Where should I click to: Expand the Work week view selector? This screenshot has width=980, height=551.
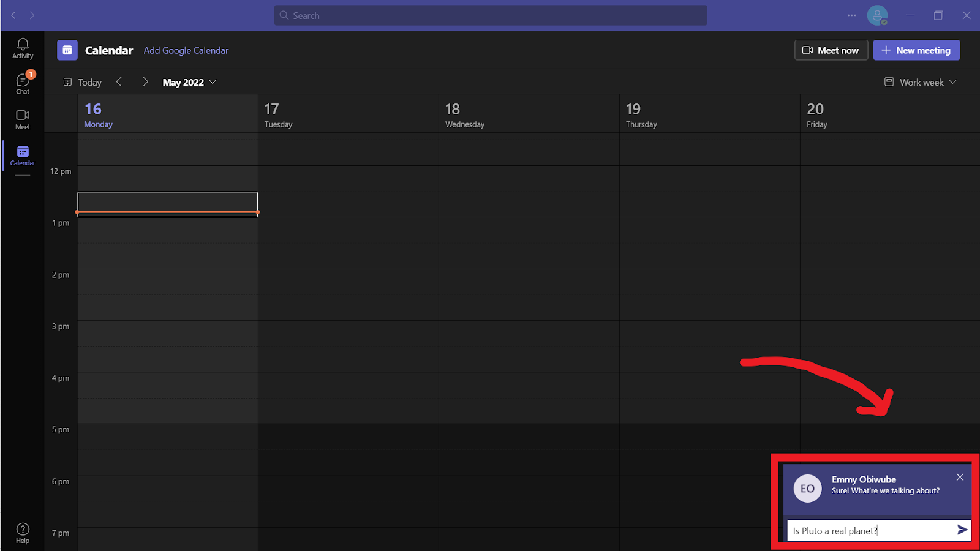[x=919, y=81]
